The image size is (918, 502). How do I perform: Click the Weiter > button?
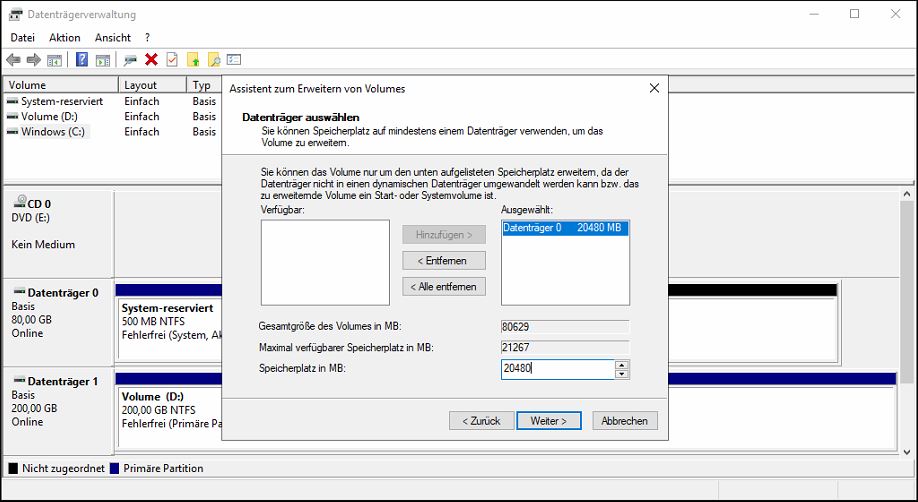tap(549, 421)
